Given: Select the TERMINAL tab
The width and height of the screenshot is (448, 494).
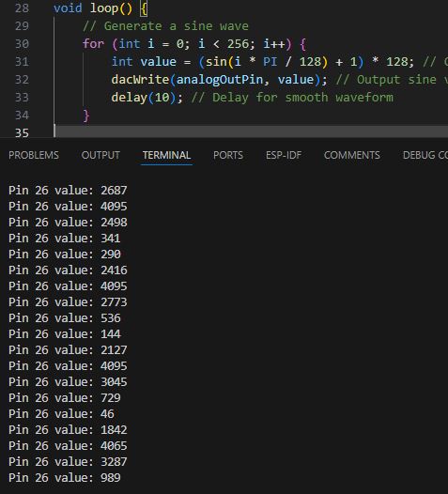Looking at the screenshot, I should click(166, 155).
